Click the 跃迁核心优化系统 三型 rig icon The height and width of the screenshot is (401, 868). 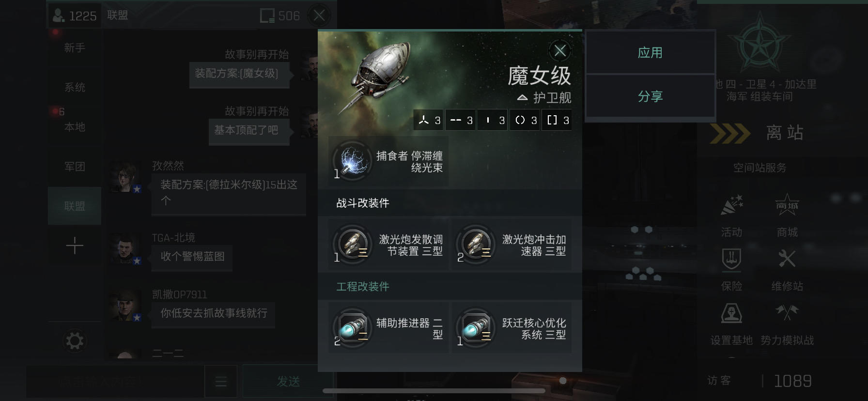[476, 327]
